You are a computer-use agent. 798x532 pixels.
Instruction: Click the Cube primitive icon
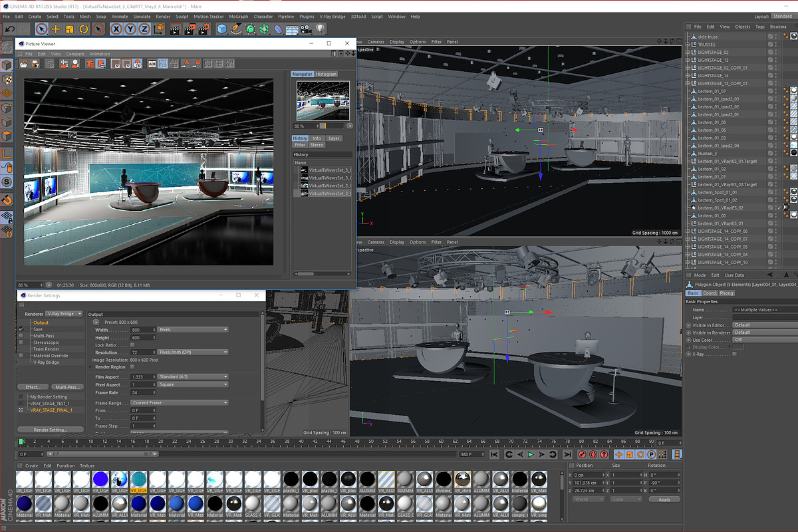click(x=222, y=29)
